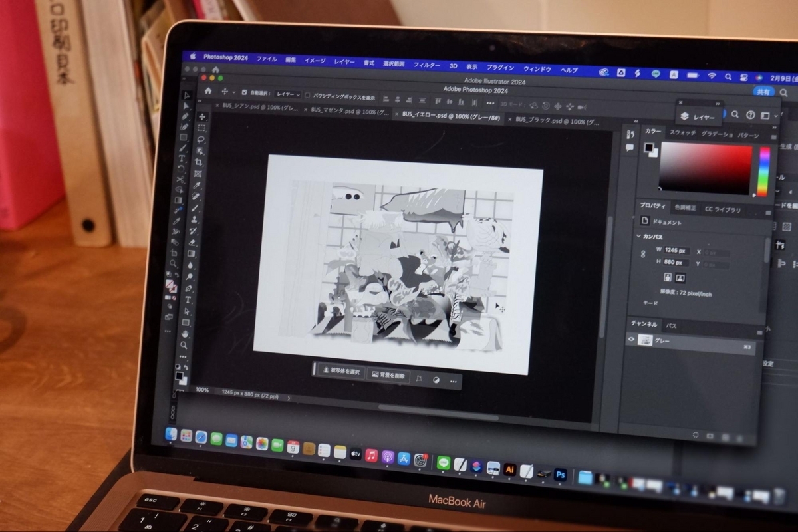Viewport: 798px width, 532px height.
Task: Select the Clone Stamp tool
Action: [x=194, y=219]
